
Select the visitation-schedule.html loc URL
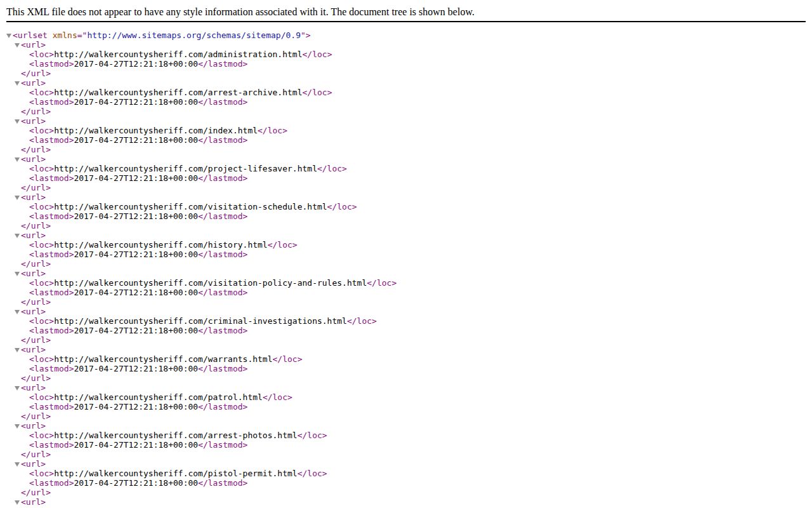coord(191,207)
